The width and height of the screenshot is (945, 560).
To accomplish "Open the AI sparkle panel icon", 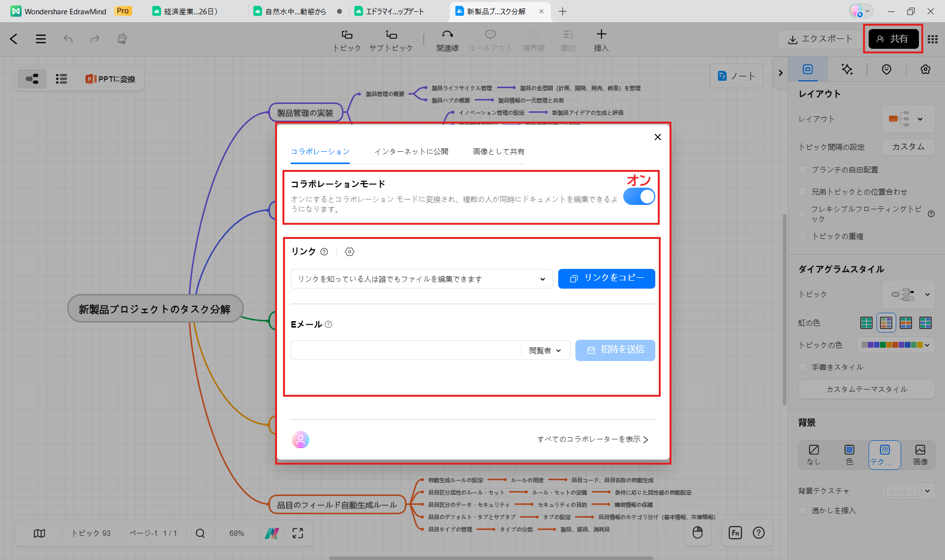I will click(x=847, y=69).
